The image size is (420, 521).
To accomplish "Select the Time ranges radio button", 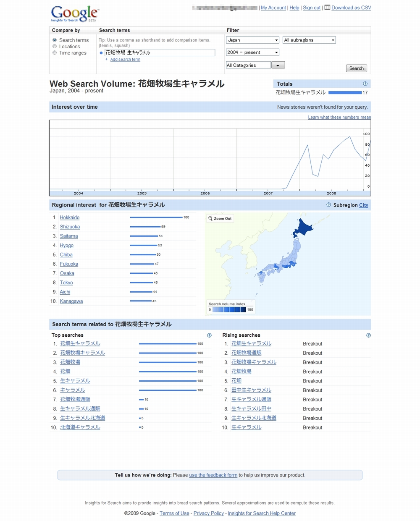I will tap(55, 52).
